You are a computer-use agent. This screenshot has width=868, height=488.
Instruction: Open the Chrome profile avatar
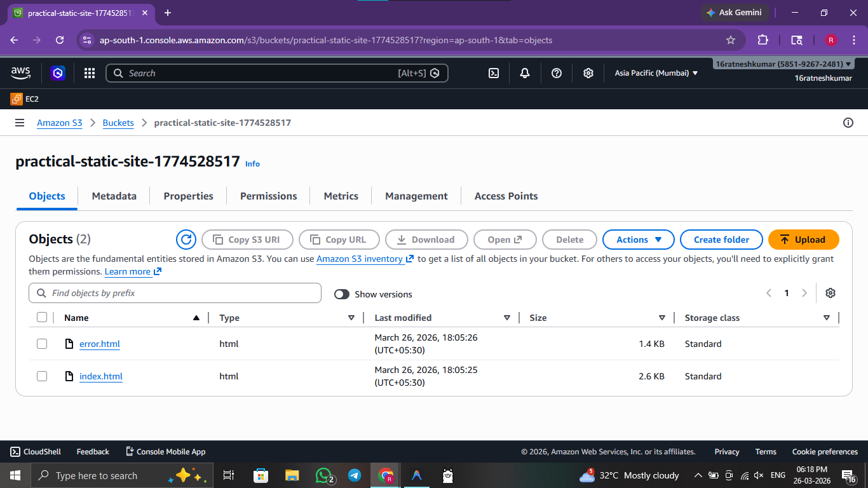click(831, 40)
